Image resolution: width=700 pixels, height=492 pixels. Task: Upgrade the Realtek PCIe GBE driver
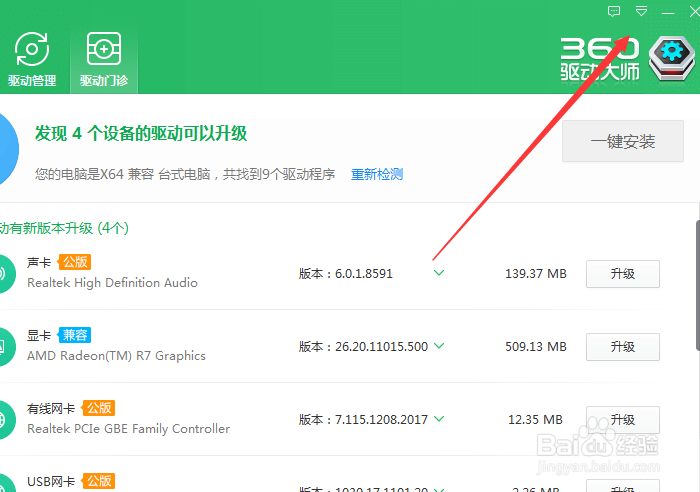623,420
